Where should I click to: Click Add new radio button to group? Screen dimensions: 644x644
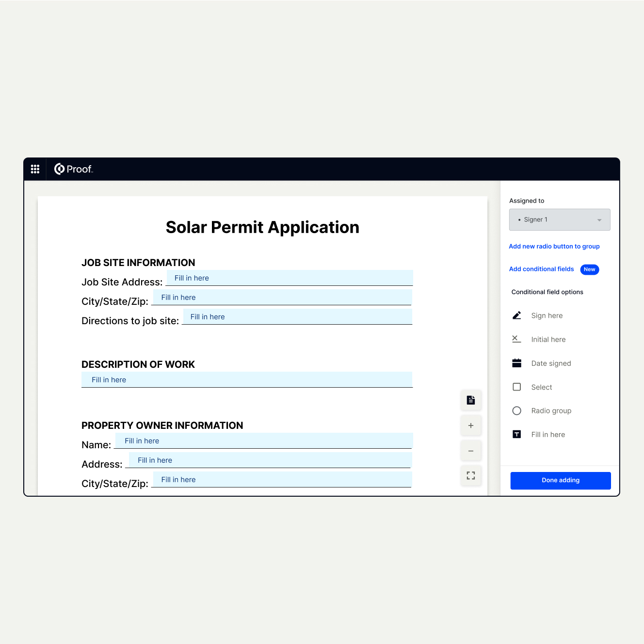tap(554, 247)
